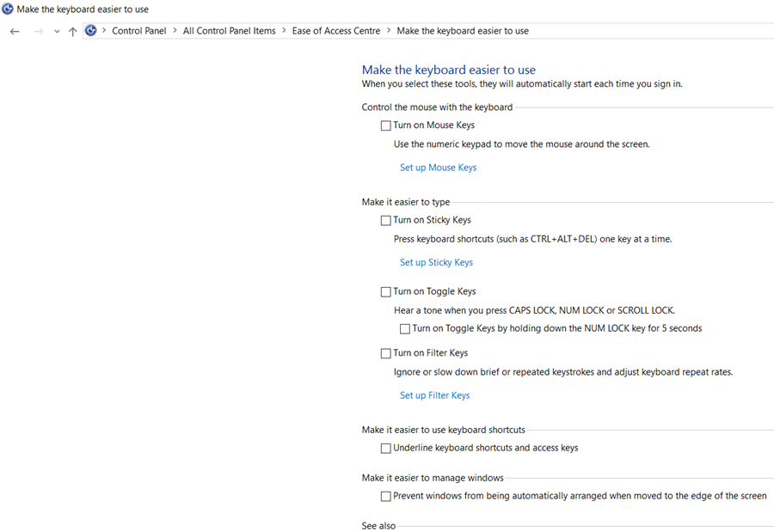
Task: Expand the chevron after Ease of Access Centre
Action: coord(389,31)
